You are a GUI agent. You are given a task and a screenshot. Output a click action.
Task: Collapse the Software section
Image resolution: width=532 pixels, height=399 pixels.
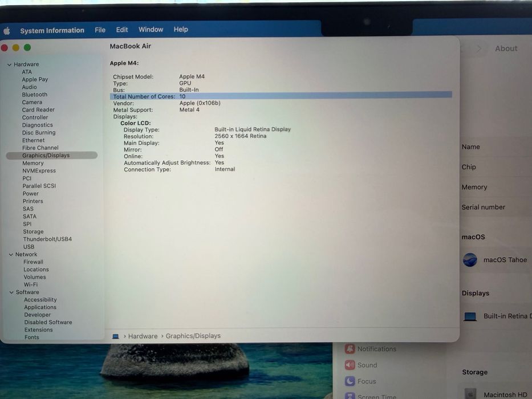[x=11, y=292]
